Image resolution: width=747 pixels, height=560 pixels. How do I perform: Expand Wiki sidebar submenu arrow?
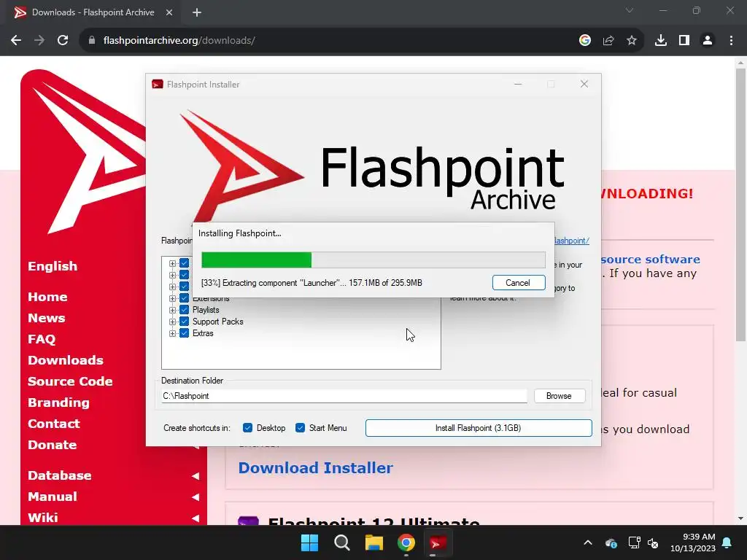pyautogui.click(x=196, y=518)
